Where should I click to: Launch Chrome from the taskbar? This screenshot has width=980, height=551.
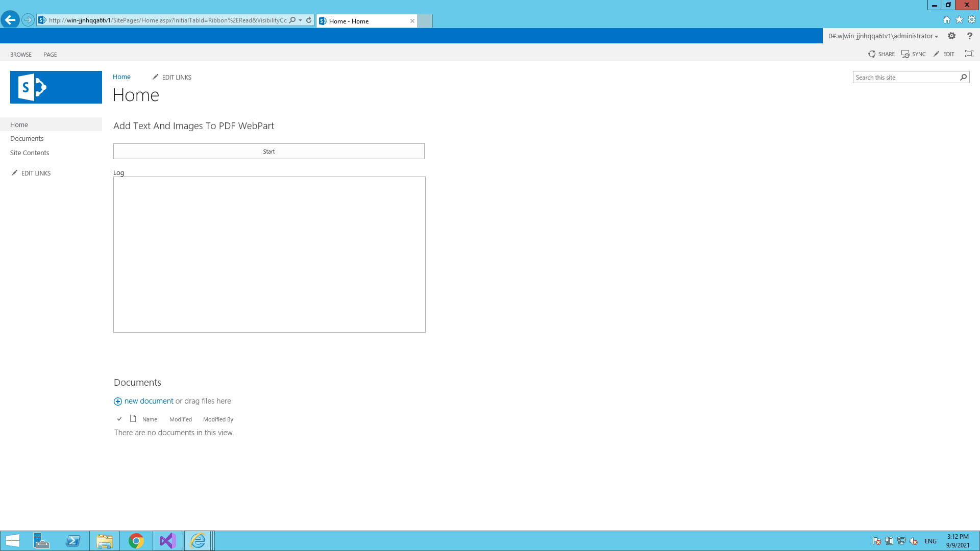[136, 541]
